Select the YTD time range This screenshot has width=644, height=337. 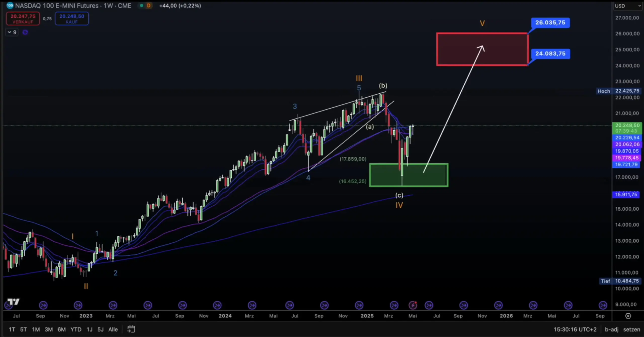tap(76, 329)
